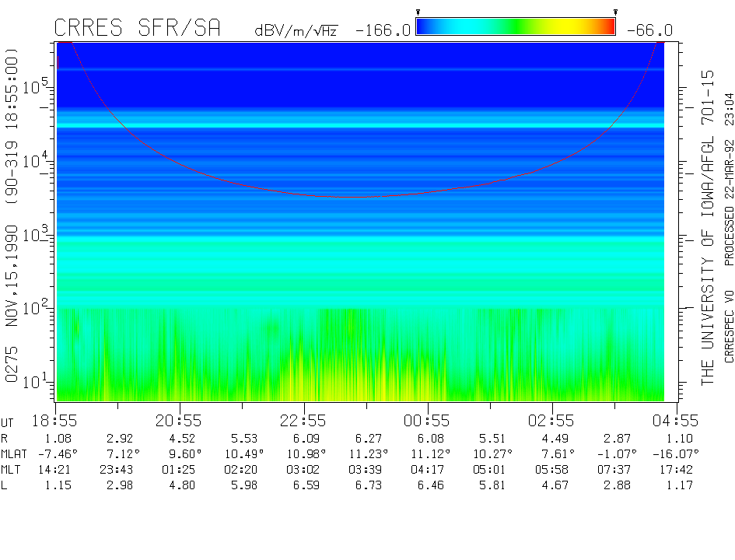Click the dBV/m/√Hz units label

296,31
